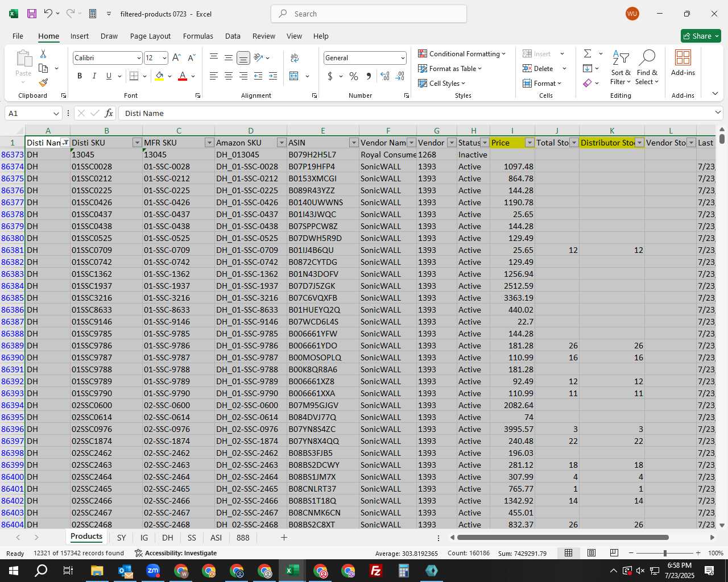728x582 pixels.
Task: Open the ASIN column filter dropdown
Action: 354,143
